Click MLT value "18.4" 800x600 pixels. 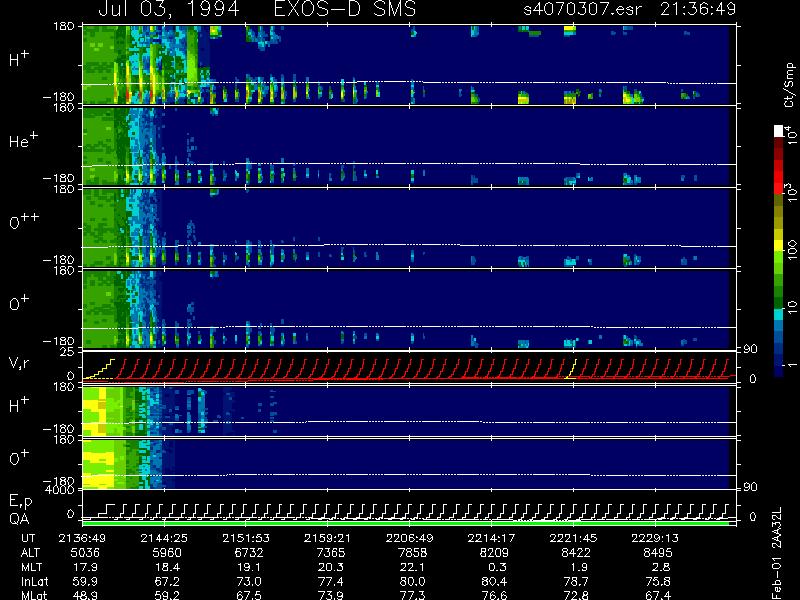170,567
